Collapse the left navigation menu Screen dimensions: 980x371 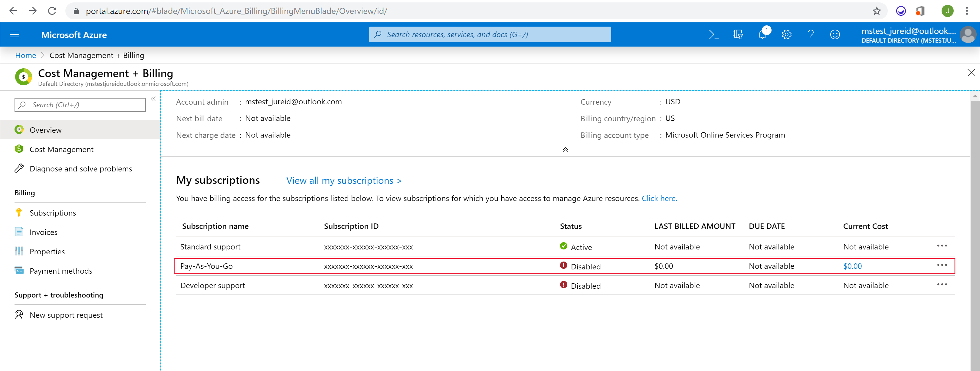coord(153,99)
